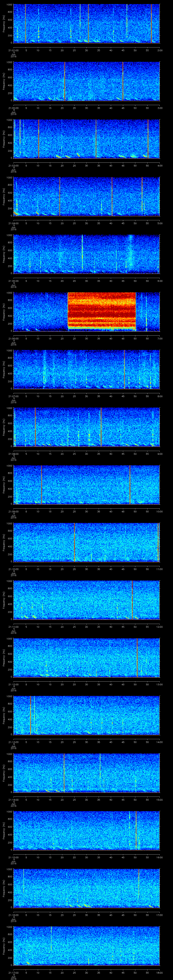The width and height of the screenshot is (173, 980).
Task: Select the spectrogram panel beginning 21:02:00
Action: point(87,81)
